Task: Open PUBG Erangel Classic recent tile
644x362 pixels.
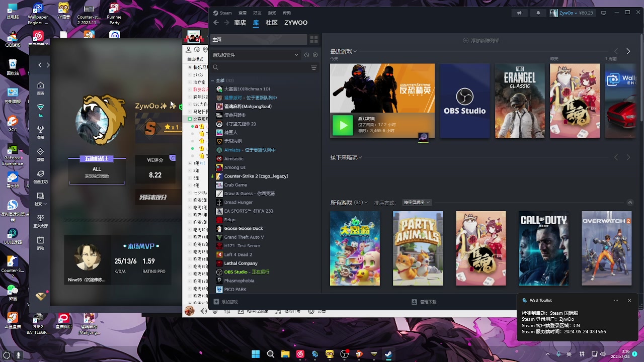Action: pos(520,101)
